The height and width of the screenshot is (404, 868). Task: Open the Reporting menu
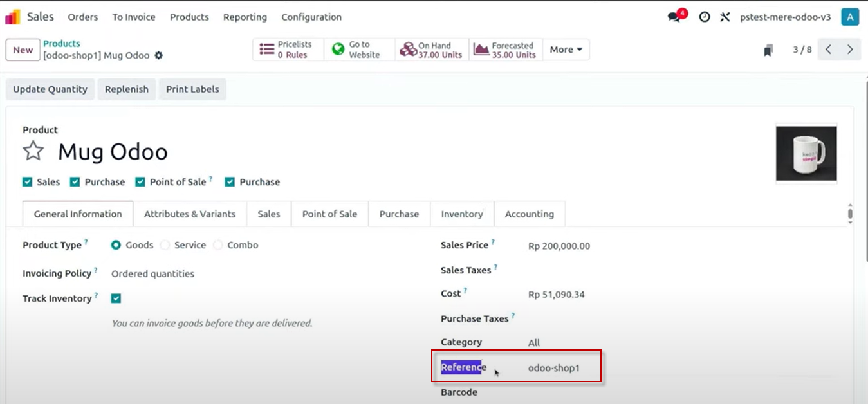(x=245, y=17)
